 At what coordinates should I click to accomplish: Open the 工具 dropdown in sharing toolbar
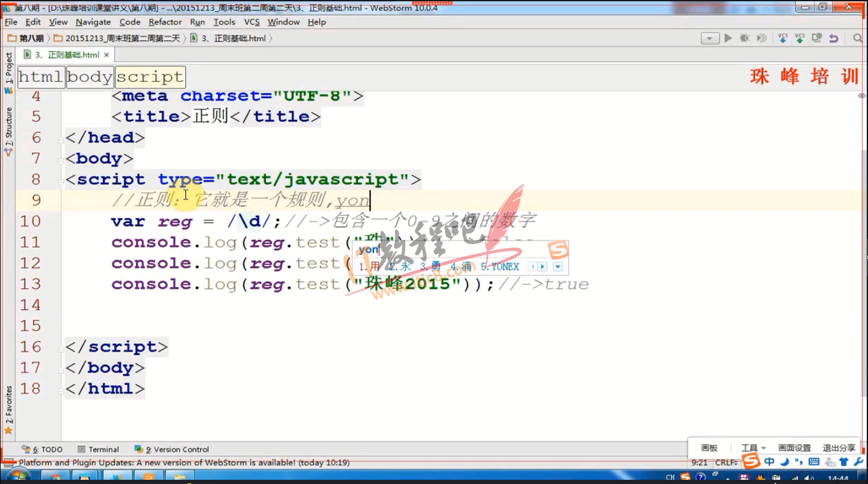tap(753, 448)
